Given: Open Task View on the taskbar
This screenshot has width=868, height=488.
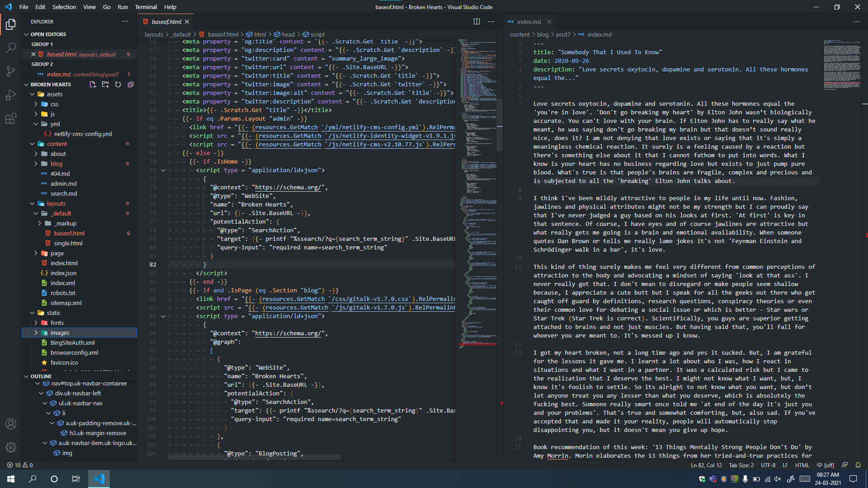Looking at the screenshot, I should coord(76,479).
